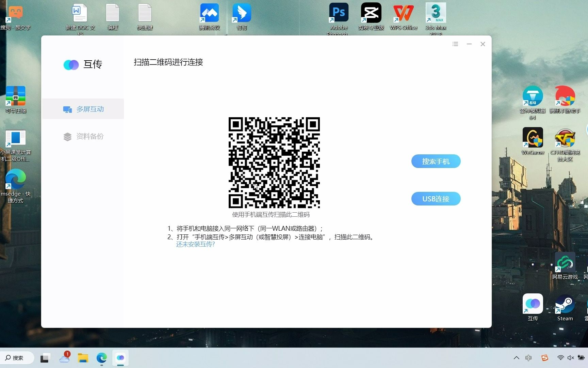Open the 还未安装互传? link
Viewport: 588px width, 368px height.
point(195,244)
